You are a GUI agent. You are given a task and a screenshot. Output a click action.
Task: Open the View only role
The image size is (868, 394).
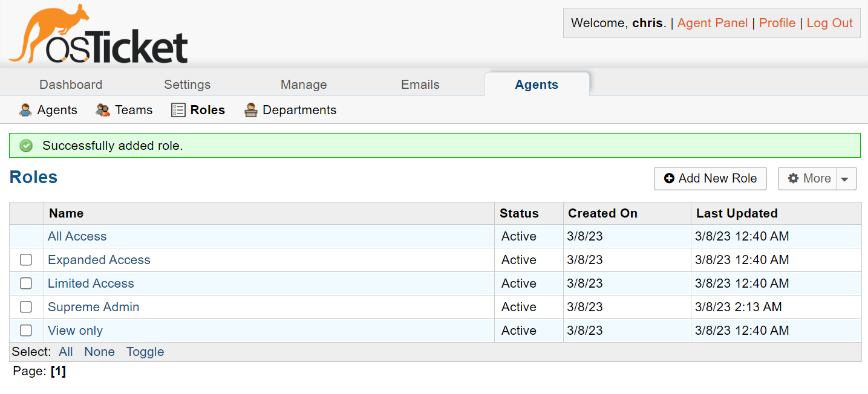(x=74, y=331)
